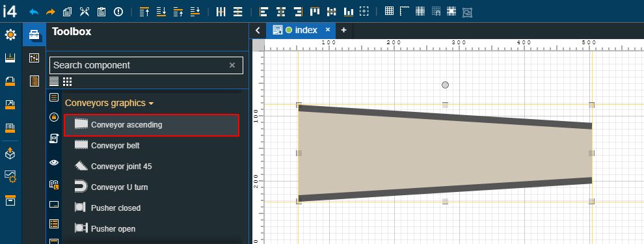Collapse the side panel with chevron
The width and height of the screenshot is (644, 244).
click(x=258, y=30)
